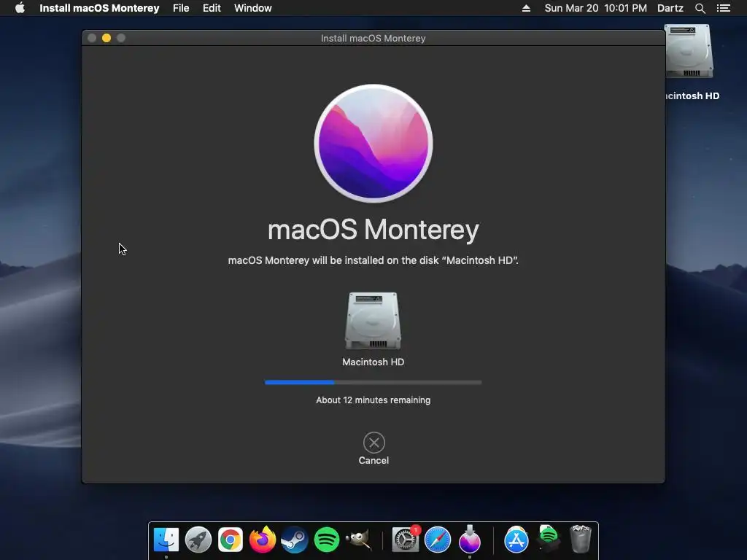Viewport: 747px width, 560px height.
Task: Open System Preferences with badge in Dock
Action: click(406, 540)
